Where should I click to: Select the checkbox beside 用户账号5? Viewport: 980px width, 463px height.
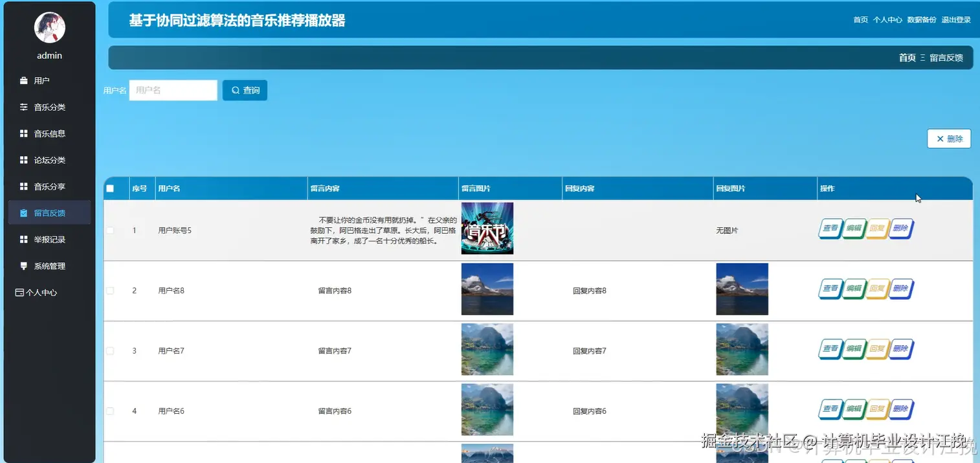(x=110, y=230)
